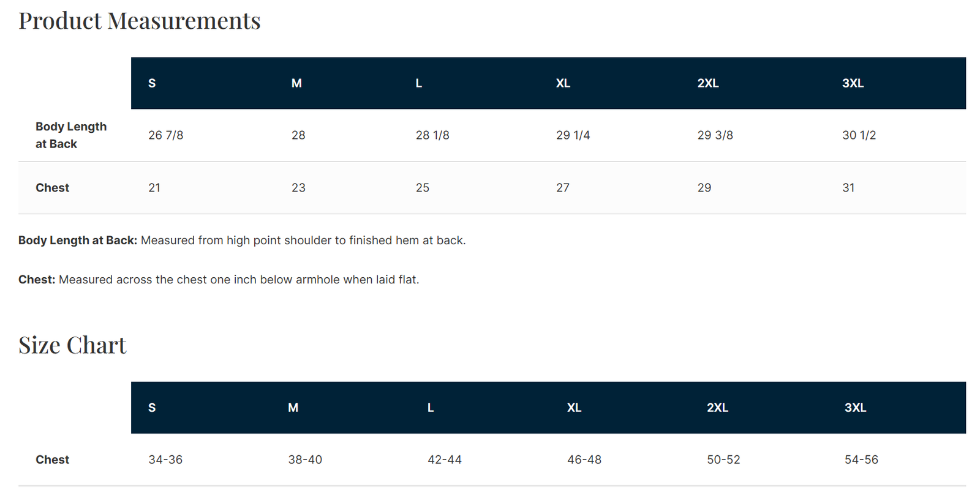980x492 pixels.
Task: Click the 30 1/2 body length value
Action: pyautogui.click(x=859, y=135)
